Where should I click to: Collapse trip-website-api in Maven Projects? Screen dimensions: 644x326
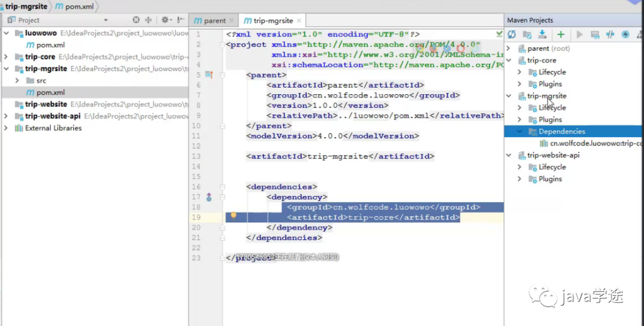(x=509, y=155)
